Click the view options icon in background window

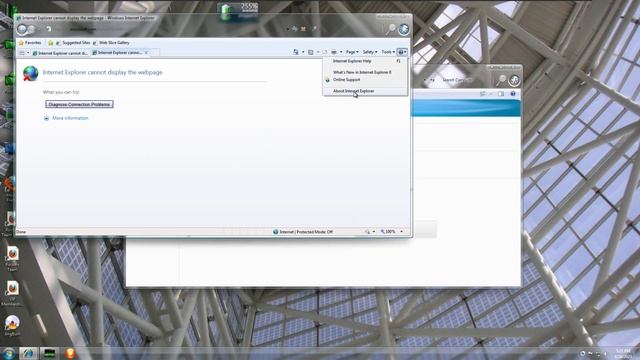tap(483, 94)
